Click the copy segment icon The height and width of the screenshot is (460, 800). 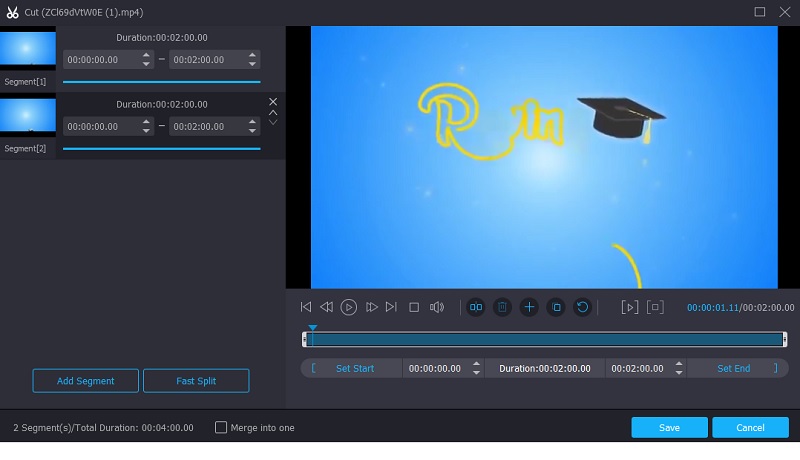click(556, 307)
